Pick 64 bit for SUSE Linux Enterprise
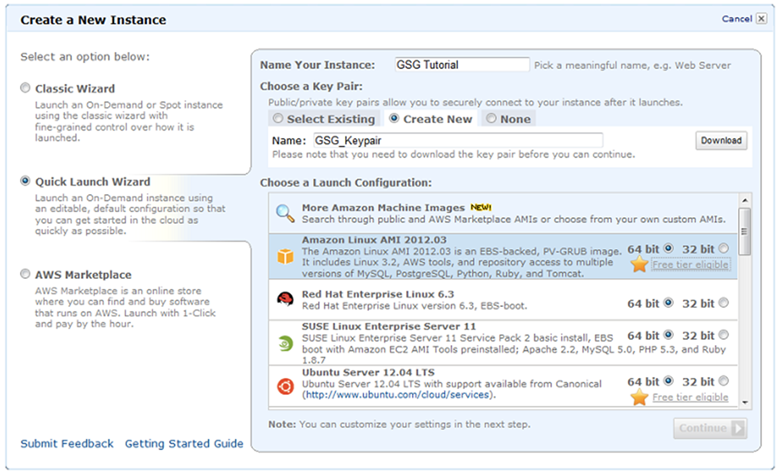This screenshot has width=779, height=473. point(669,335)
